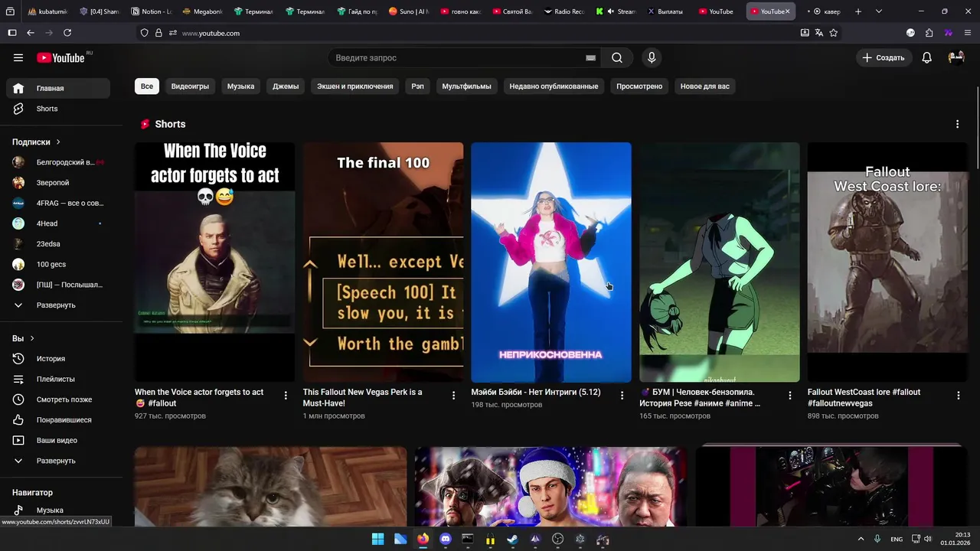
Task: Open the Зверопой subscription channel
Action: coord(58,183)
